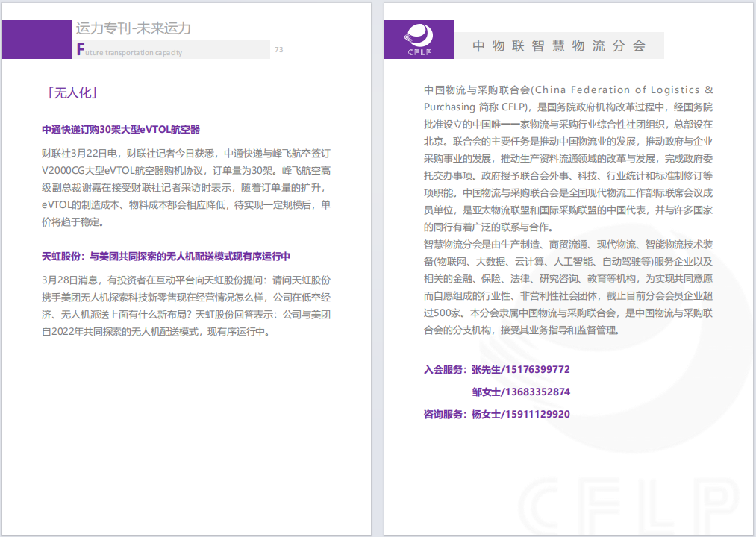756x537 pixels.
Task: Click line 'eVTOL的制造成本、物料成本都会相应降低'
Action: [x=186, y=205]
